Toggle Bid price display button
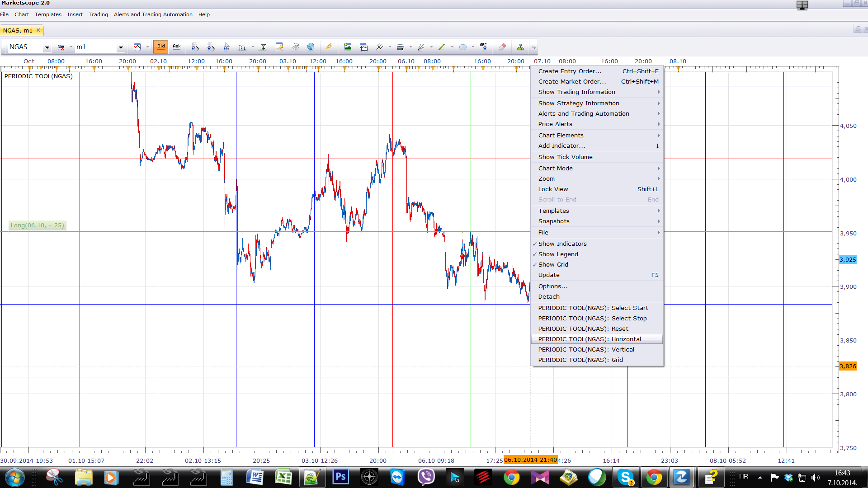The image size is (868, 488). pos(161,47)
